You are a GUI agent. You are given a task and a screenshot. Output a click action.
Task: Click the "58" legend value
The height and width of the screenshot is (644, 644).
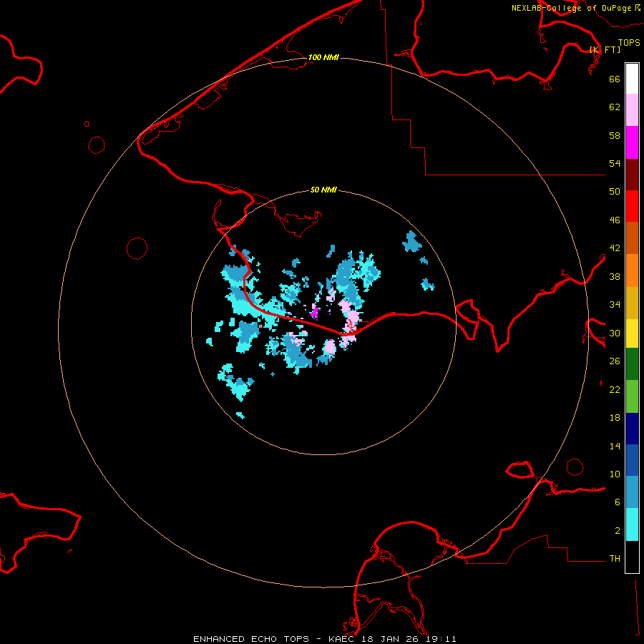pyautogui.click(x=615, y=135)
